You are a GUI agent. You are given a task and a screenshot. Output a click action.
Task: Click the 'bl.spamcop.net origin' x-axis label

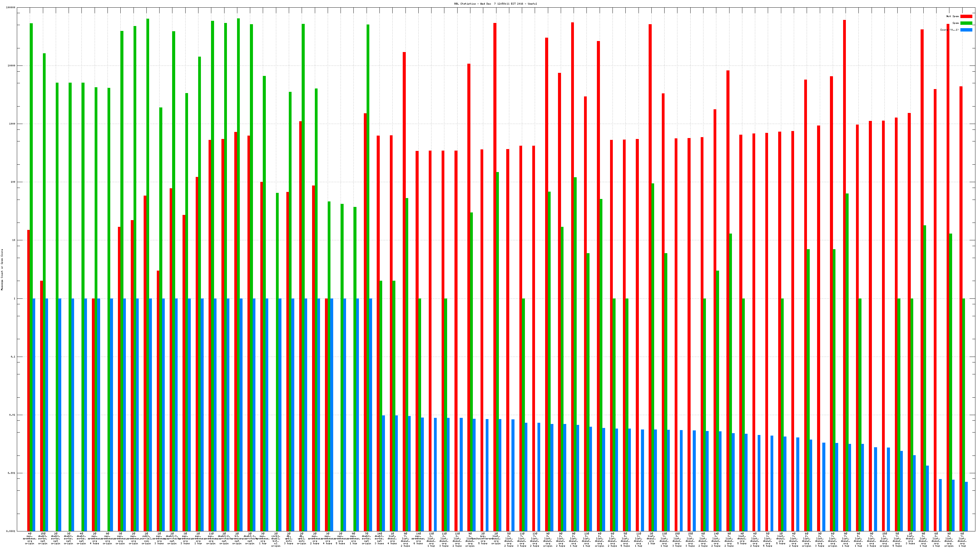click(x=237, y=538)
